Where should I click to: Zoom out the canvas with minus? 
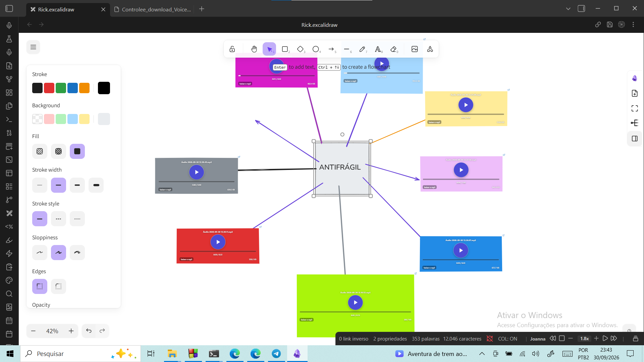(x=33, y=331)
